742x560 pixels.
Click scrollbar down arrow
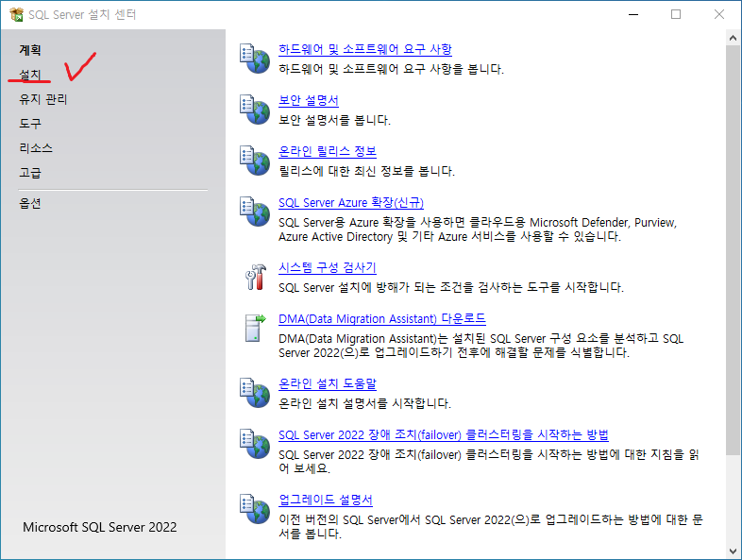[733, 551]
